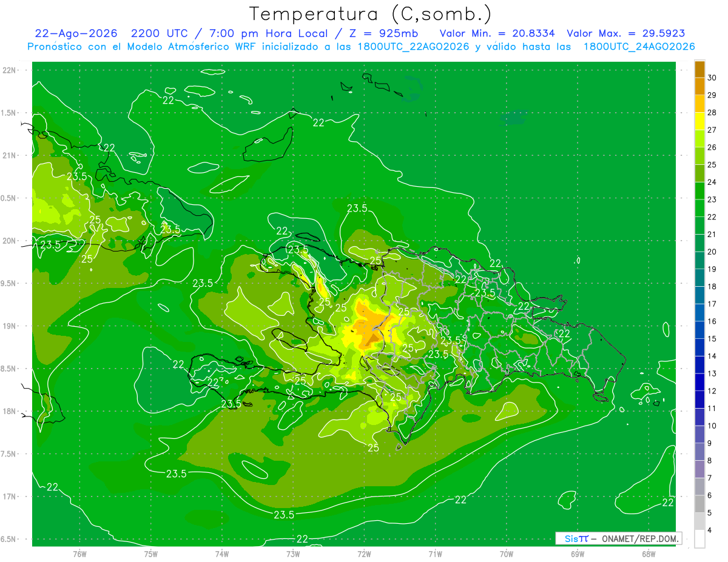
Task: Pick the amber swatch between legend 28 and 29
Action: (x=699, y=104)
